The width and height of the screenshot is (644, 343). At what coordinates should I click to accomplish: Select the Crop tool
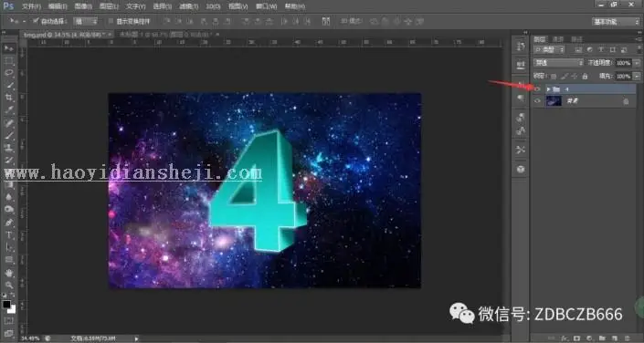(x=9, y=98)
